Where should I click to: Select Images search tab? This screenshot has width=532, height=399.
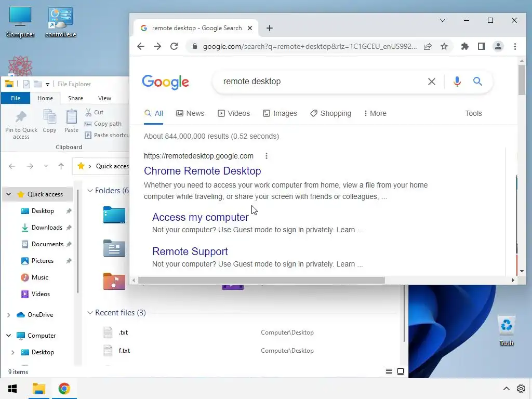point(280,113)
